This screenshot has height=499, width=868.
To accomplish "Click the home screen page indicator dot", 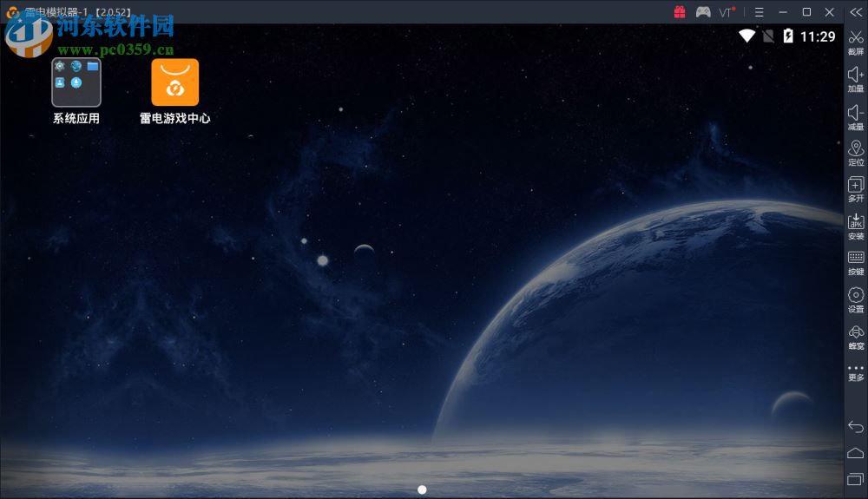I will (422, 489).
